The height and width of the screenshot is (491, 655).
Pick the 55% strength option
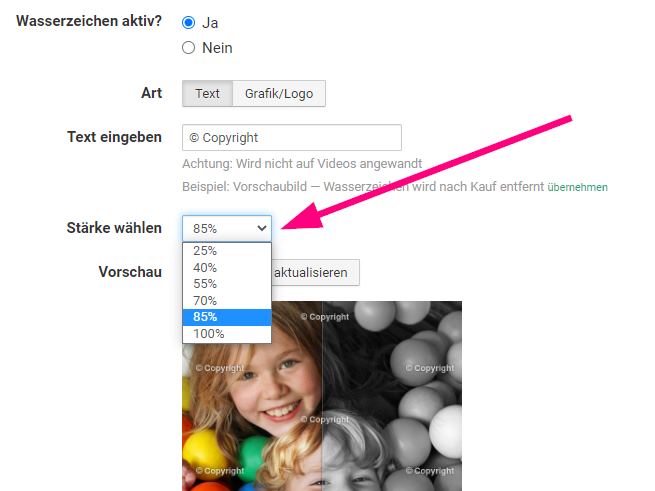pos(226,284)
